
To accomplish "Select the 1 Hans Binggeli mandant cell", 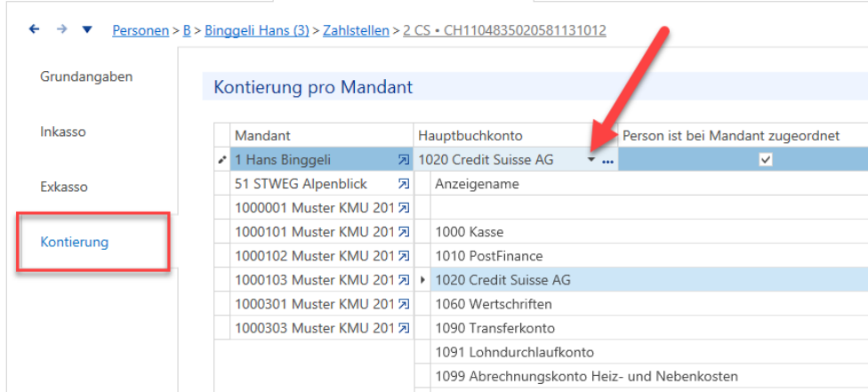I will click(x=322, y=160).
